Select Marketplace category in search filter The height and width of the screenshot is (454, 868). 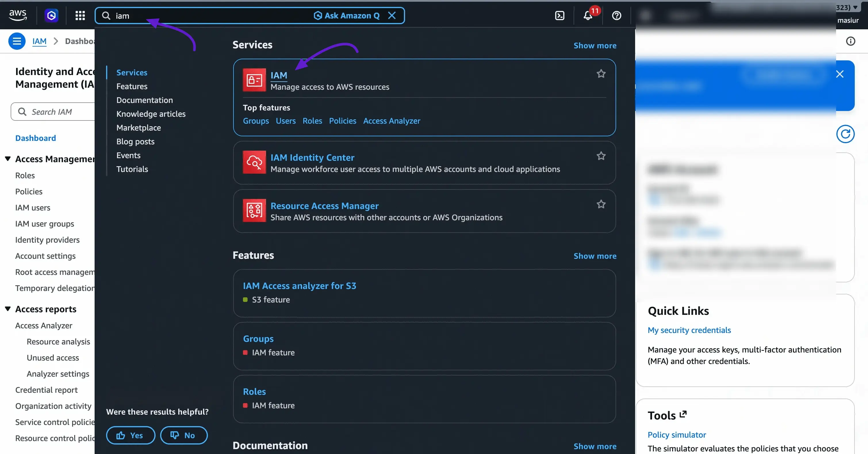[139, 128]
